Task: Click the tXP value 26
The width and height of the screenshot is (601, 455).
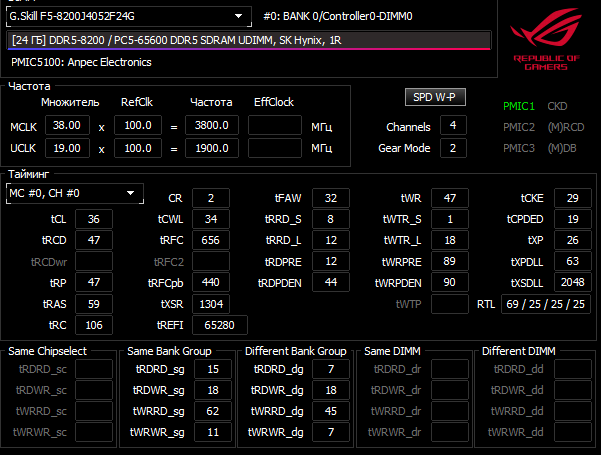Action: tap(573, 240)
